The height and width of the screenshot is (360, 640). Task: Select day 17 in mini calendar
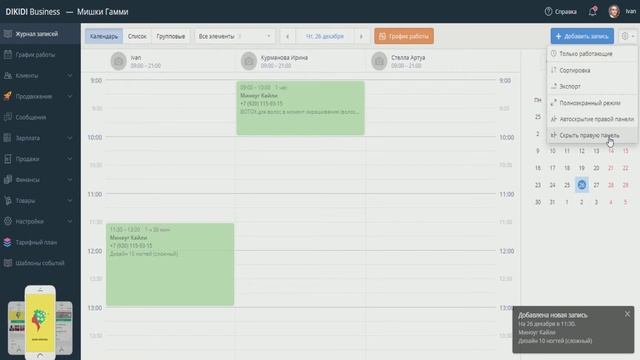click(x=552, y=168)
